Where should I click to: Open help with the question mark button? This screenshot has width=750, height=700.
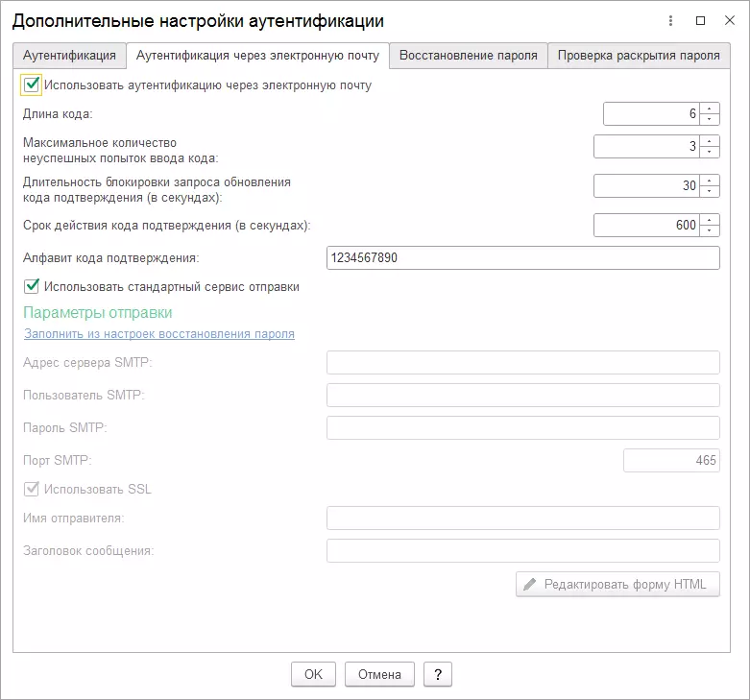438,674
